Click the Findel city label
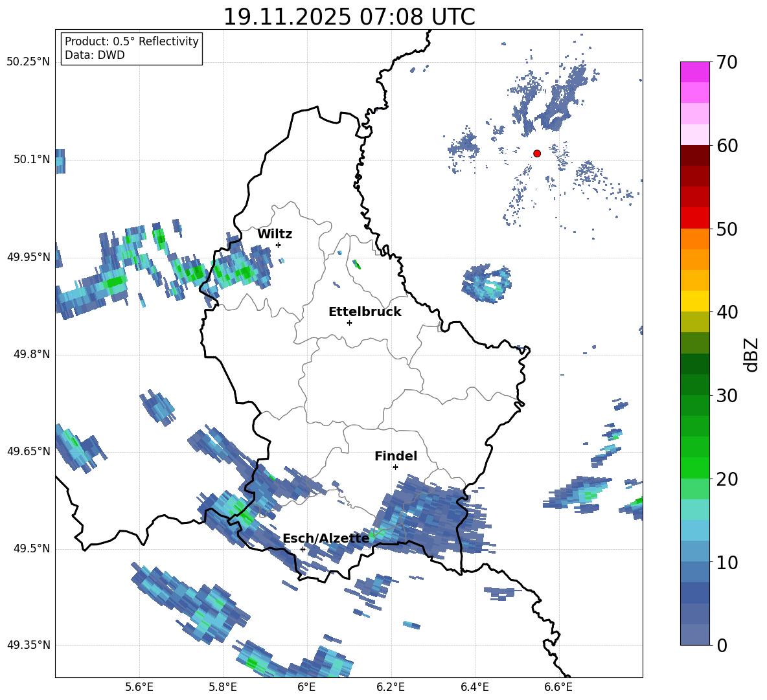The height and width of the screenshot is (700, 767). [396, 456]
